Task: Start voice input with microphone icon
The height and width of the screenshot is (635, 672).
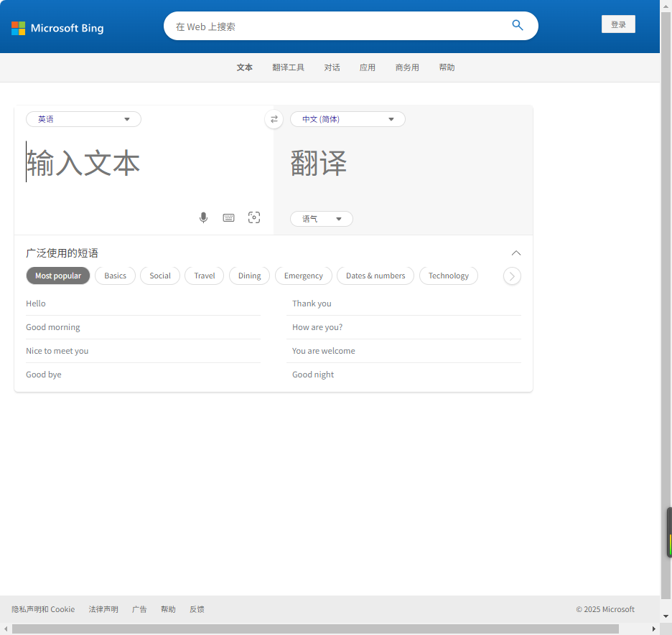Action: pyautogui.click(x=204, y=217)
